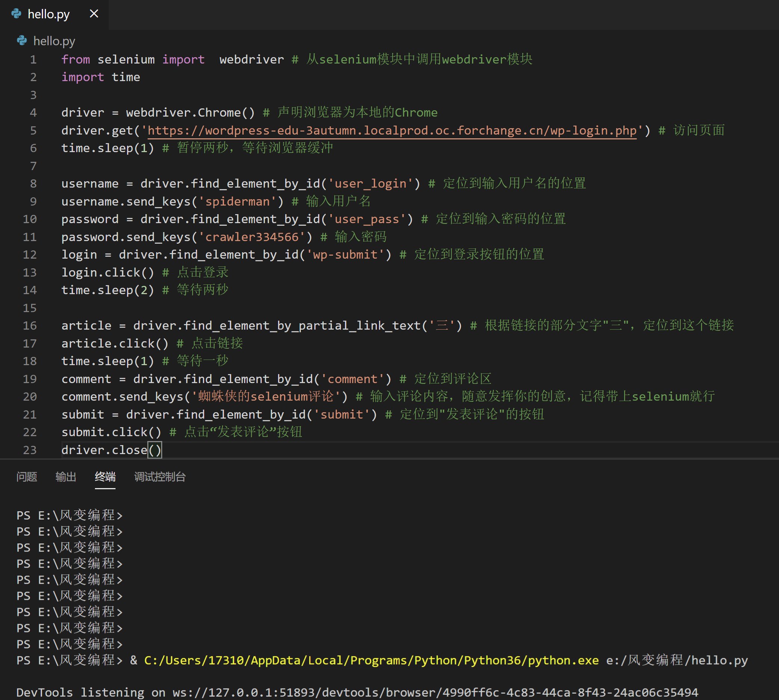Viewport: 779px width, 700px height.
Task: Click the 'crawler334566' string on line 11
Action: tap(252, 237)
